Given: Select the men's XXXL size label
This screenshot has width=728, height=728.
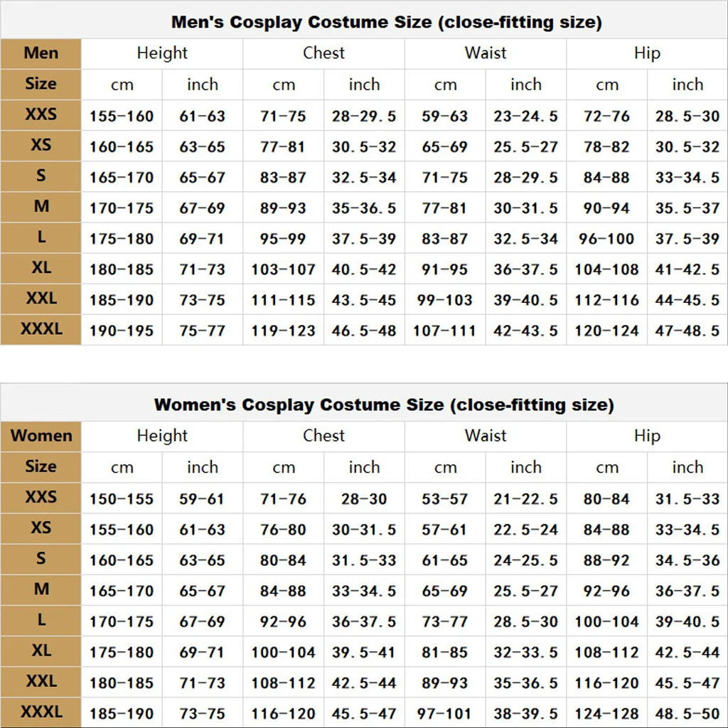Looking at the screenshot, I should click(x=41, y=329).
